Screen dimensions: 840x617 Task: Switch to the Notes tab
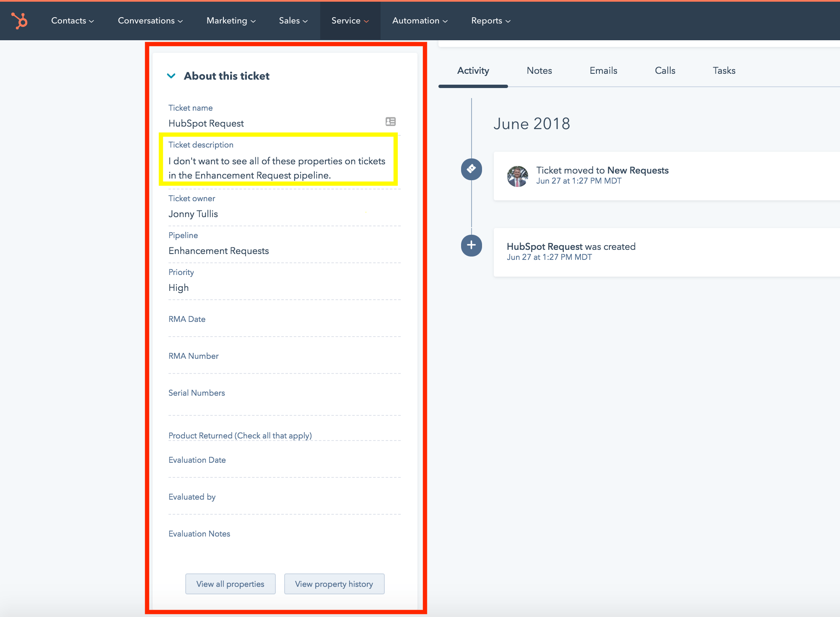click(x=539, y=70)
